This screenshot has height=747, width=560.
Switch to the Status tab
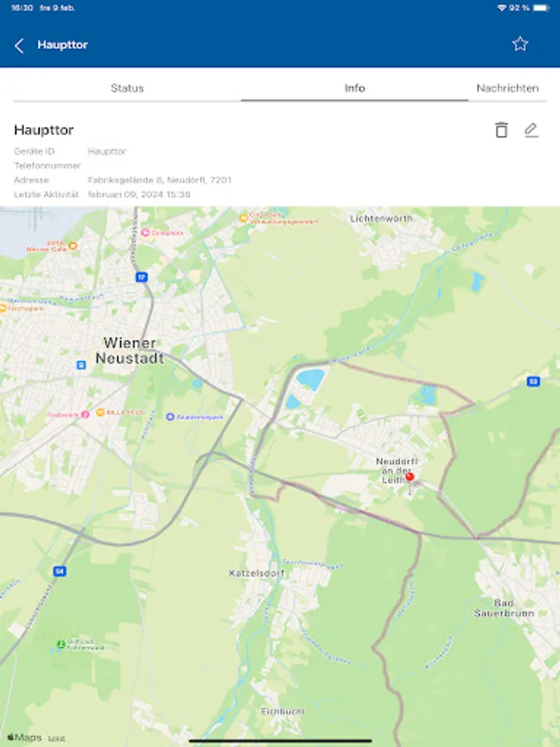pos(127,88)
